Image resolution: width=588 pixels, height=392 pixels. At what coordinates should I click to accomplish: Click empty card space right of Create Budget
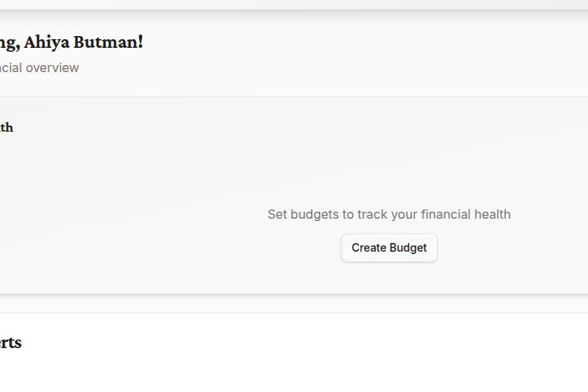517,248
